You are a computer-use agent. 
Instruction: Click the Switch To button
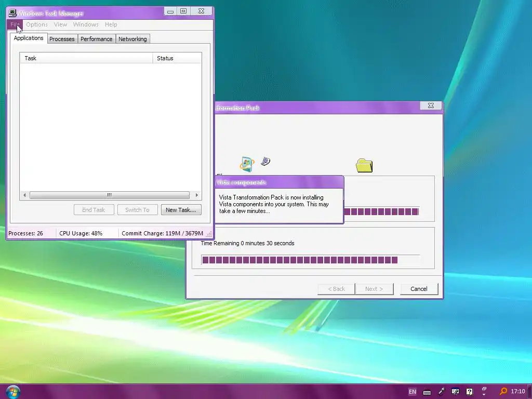click(x=137, y=210)
